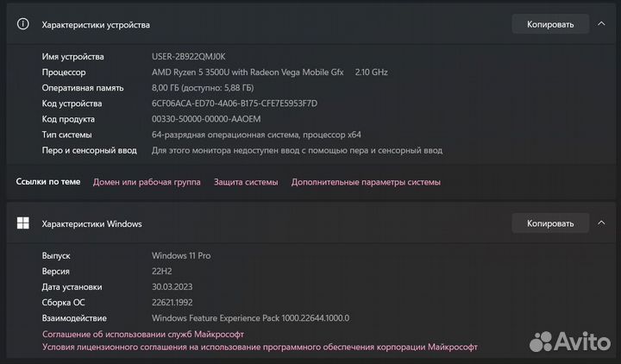Select edition value Windows 11 Pro
The image size is (621, 364).
(181, 256)
